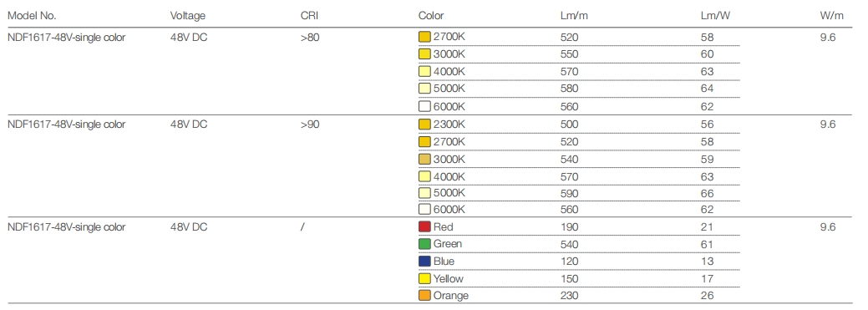Image resolution: width=868 pixels, height=310 pixels.
Task: Select the 2700K swatch in CRI >80 group
Action: tap(424, 37)
